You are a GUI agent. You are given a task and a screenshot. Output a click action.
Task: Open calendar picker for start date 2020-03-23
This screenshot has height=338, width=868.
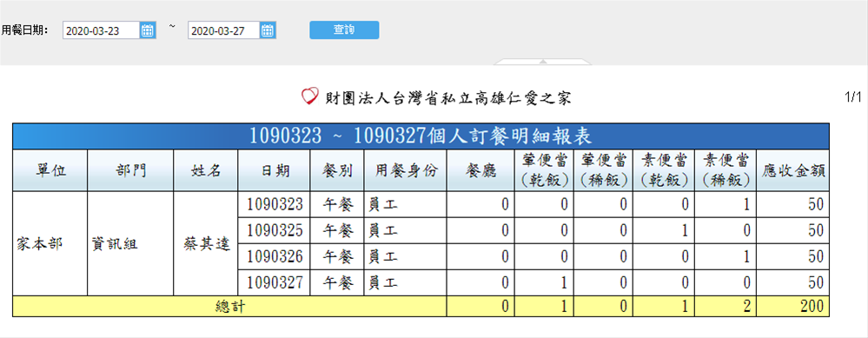(147, 30)
